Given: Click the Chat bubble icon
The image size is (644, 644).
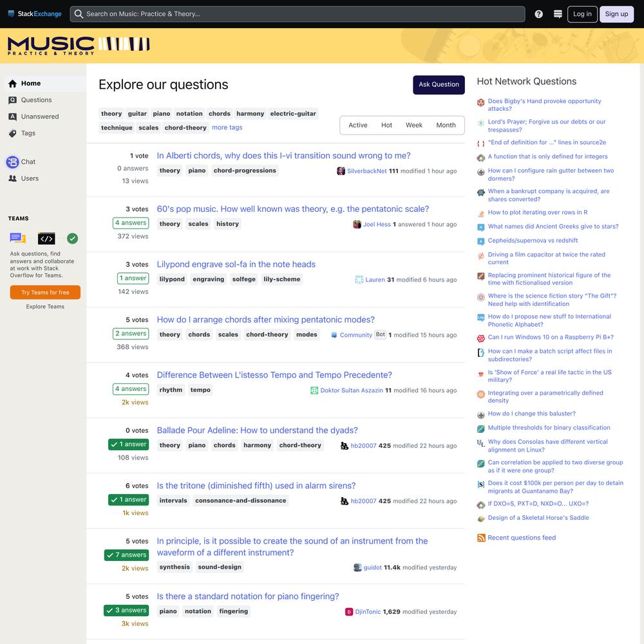Looking at the screenshot, I should [13, 162].
